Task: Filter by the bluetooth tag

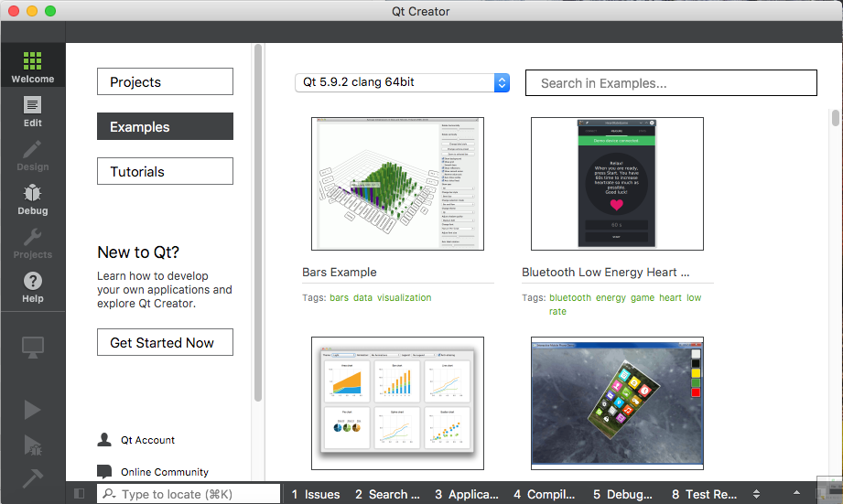Action: coord(570,297)
